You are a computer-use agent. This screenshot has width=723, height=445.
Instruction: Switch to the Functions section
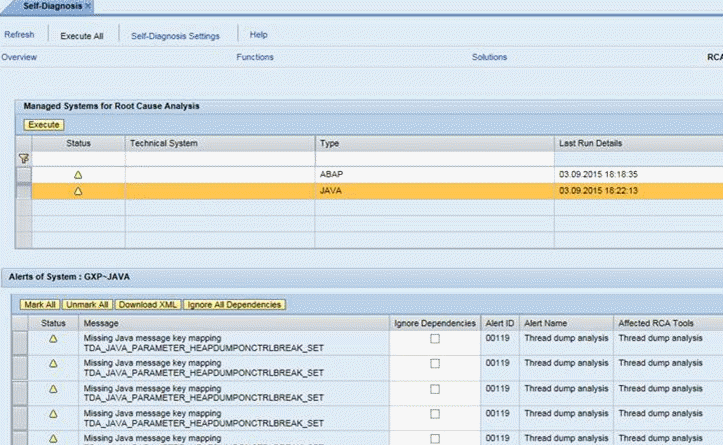click(x=255, y=57)
